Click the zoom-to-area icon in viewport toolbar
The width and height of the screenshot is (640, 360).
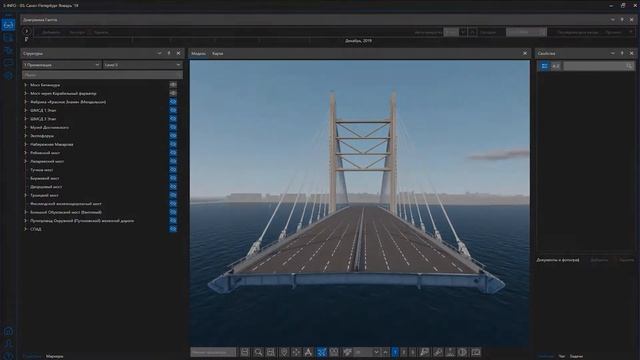click(271, 352)
